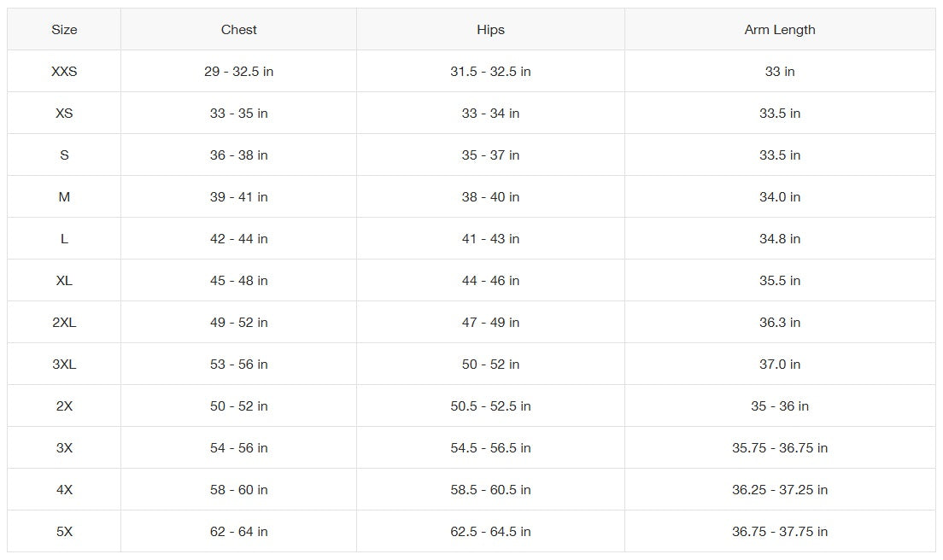
Task: Select arm length 36.75 - 37.75 in
Action: [x=780, y=532]
